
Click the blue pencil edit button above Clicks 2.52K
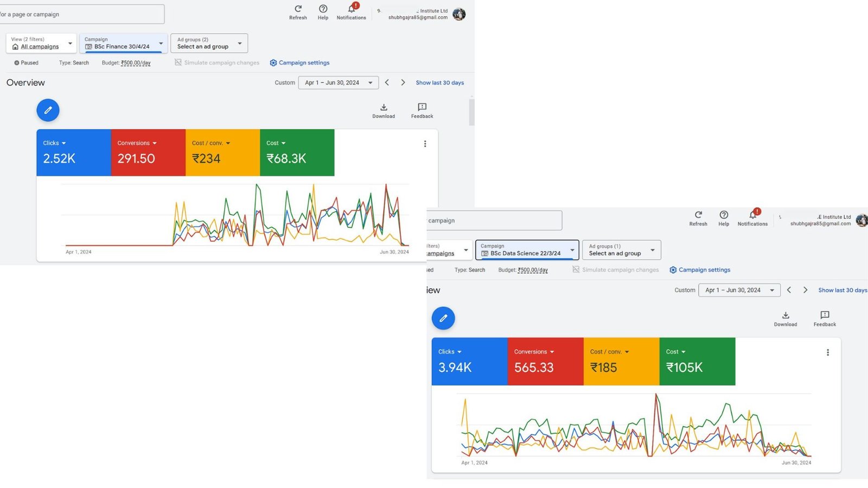tap(48, 110)
